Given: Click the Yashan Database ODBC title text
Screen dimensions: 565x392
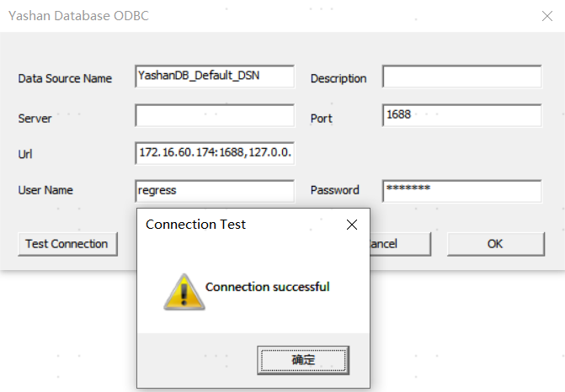Looking at the screenshot, I should (x=80, y=15).
